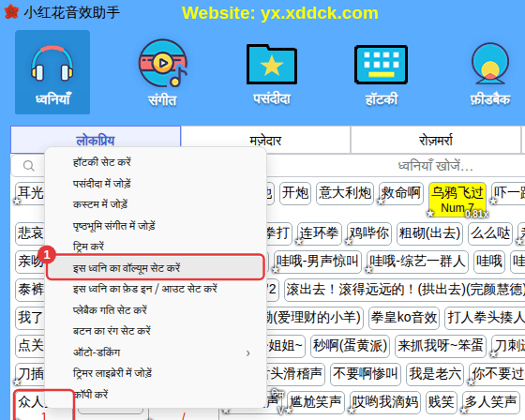525x420 pixels.
Task: Choose प्लेबैक गति सेट करें entry
Action: pos(156,309)
